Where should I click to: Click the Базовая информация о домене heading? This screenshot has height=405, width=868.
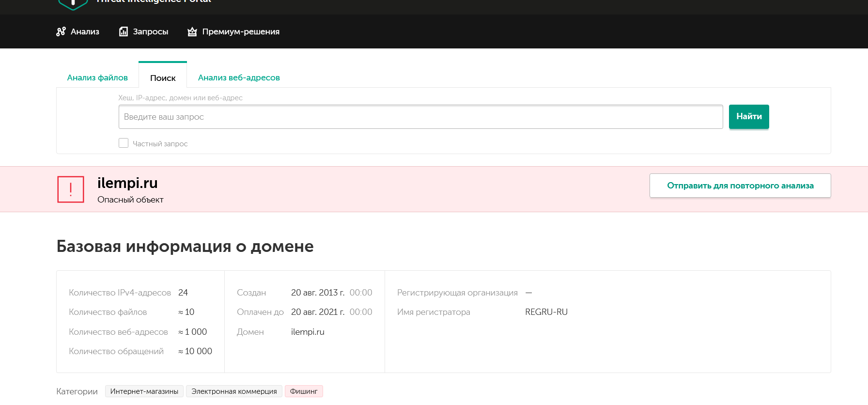185,247
